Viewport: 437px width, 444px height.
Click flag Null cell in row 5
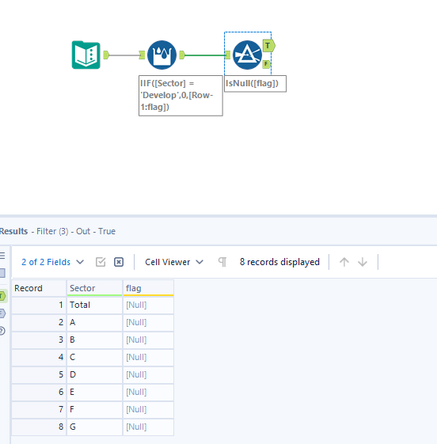point(148,375)
